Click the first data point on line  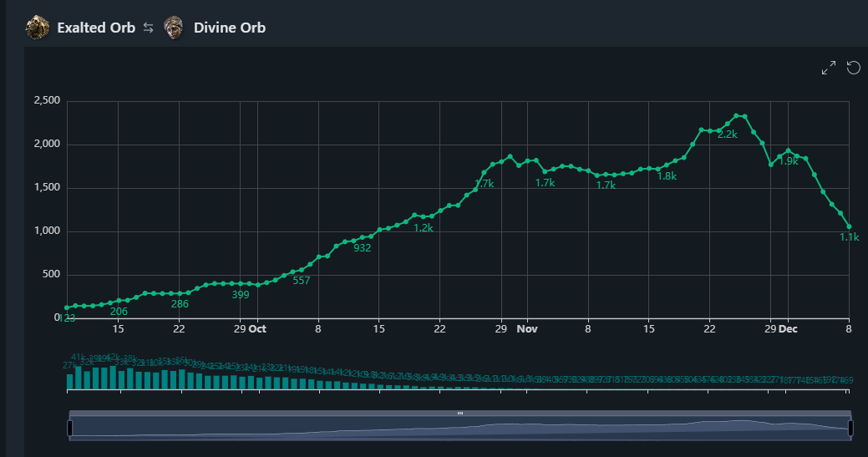coord(67,307)
